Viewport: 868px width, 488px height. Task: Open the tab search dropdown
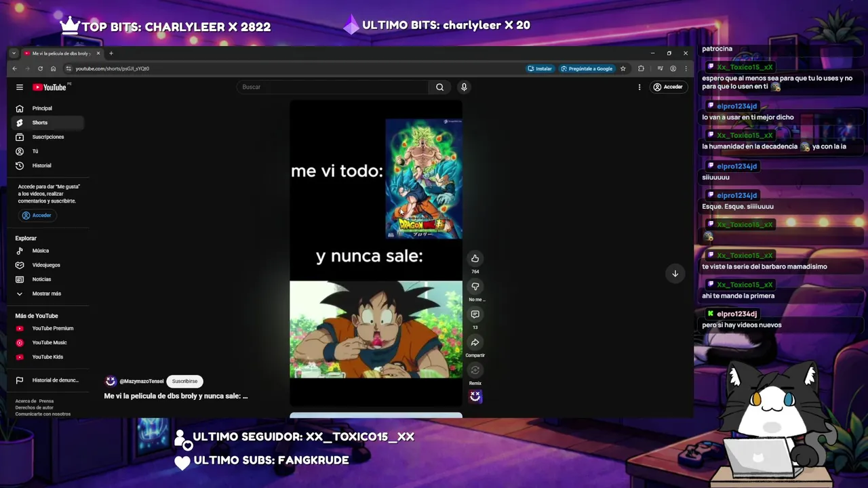(14, 54)
